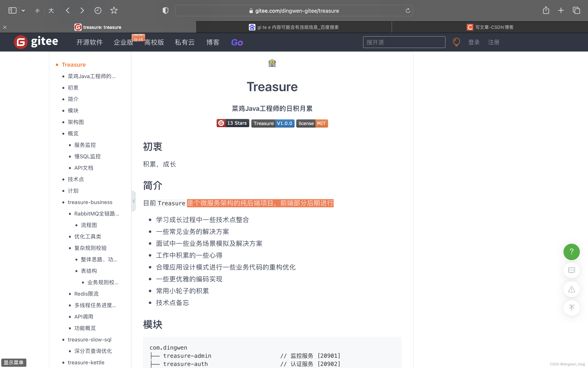588x368 pixels.
Task: Open browsing history clock icon
Action: coord(98,10)
